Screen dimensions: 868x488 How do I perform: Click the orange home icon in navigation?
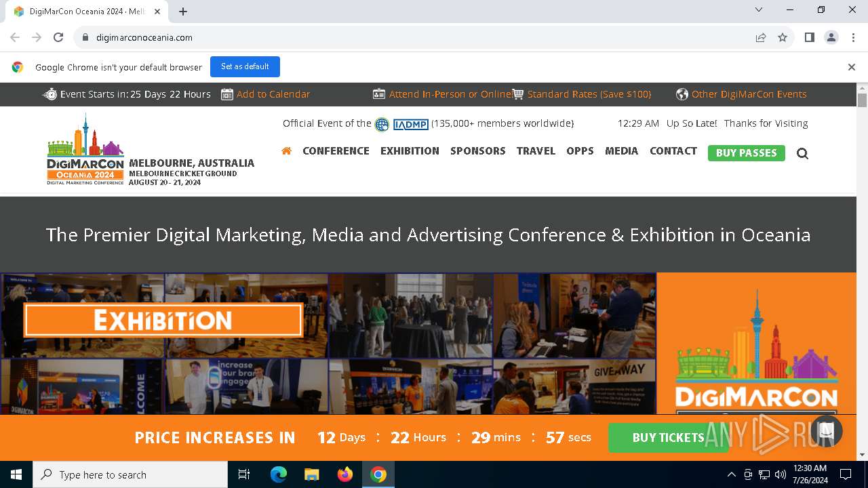pos(286,150)
